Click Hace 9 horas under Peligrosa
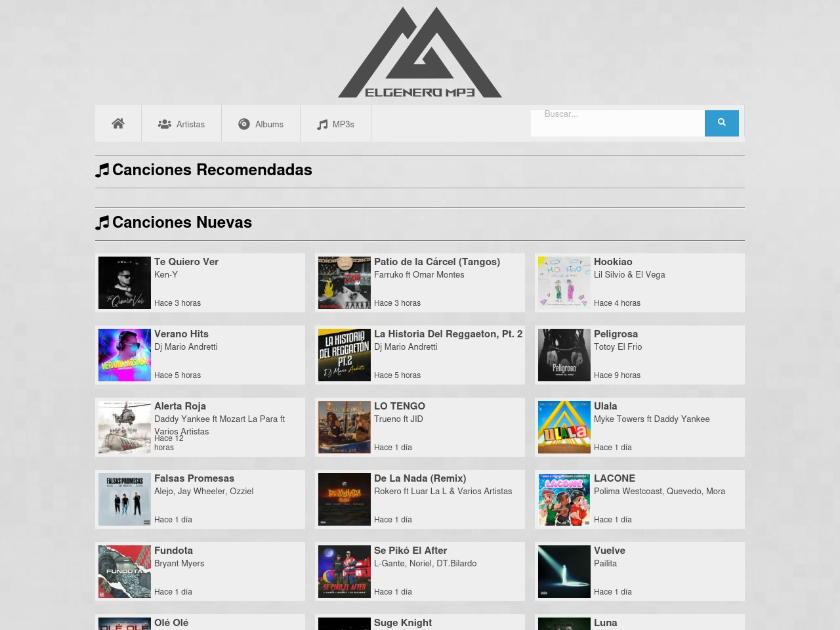This screenshot has height=630, width=840. point(617,375)
